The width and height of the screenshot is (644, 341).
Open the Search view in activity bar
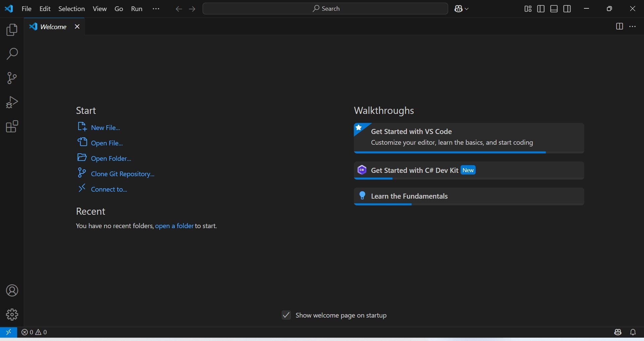[x=12, y=54]
